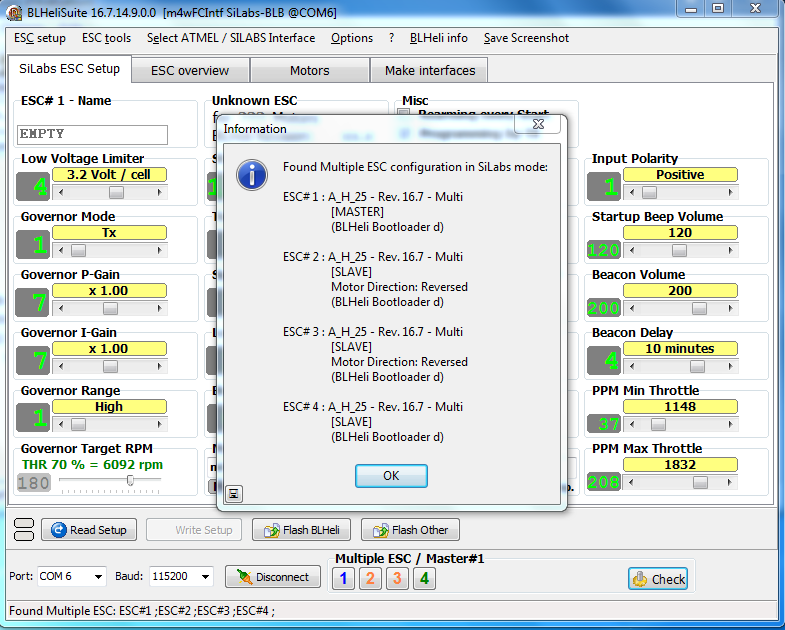Click OK in the Information dialog
The height and width of the screenshot is (630, 785).
click(x=391, y=475)
